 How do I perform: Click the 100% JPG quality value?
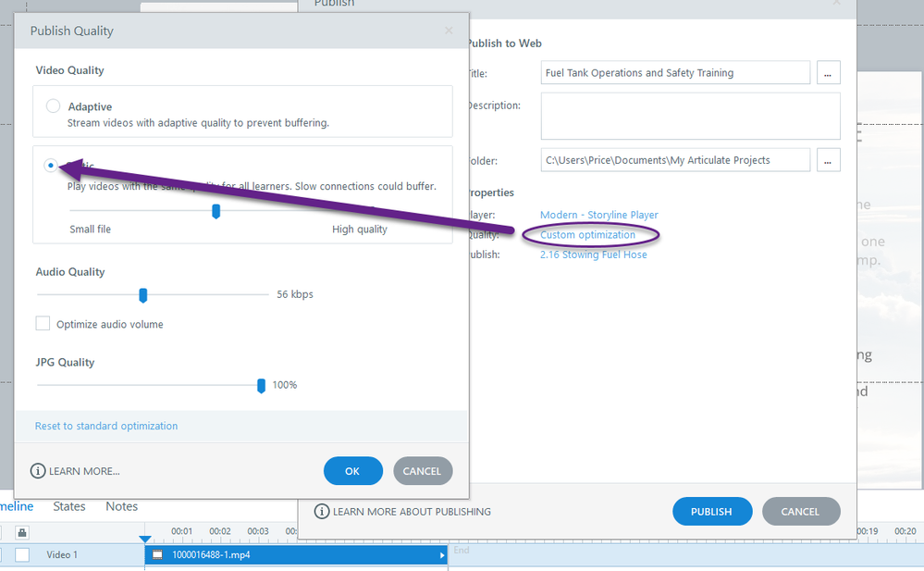285,385
